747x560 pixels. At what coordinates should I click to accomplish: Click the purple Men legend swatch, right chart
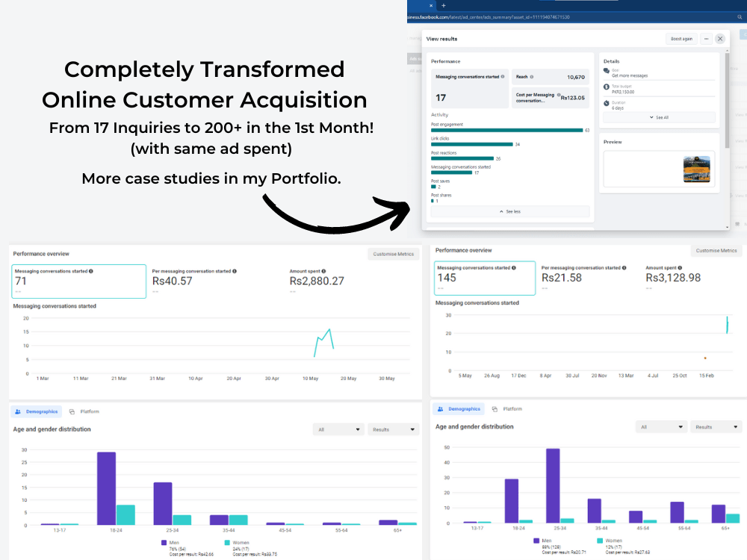(536, 541)
